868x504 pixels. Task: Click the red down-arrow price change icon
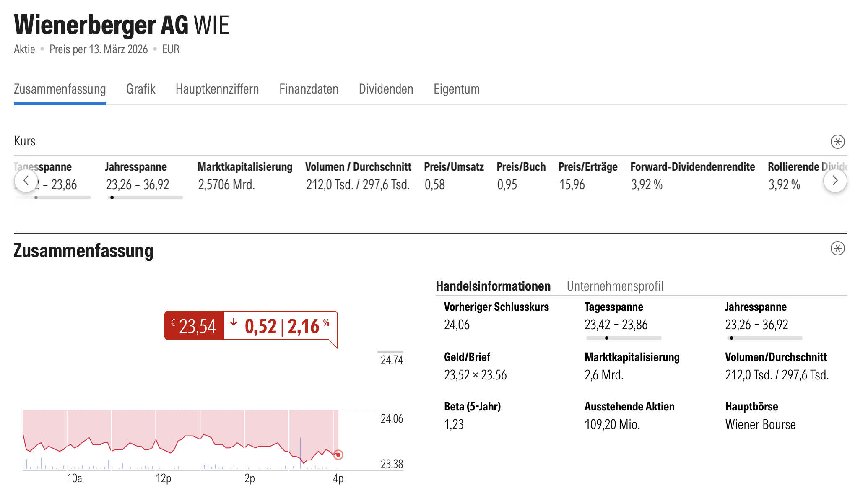coord(234,322)
